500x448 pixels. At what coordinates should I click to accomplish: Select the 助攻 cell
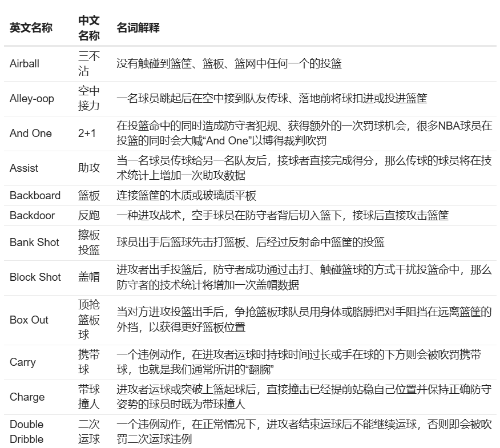(89, 168)
